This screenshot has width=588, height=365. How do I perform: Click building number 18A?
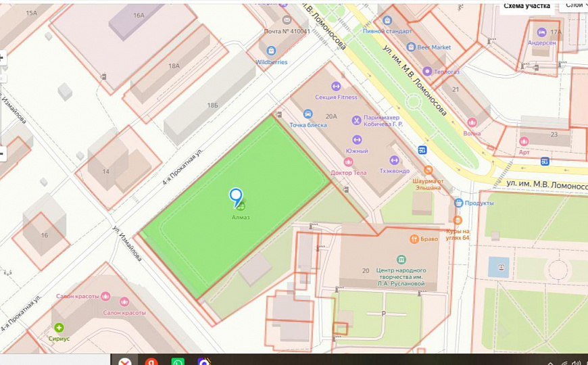(174, 66)
